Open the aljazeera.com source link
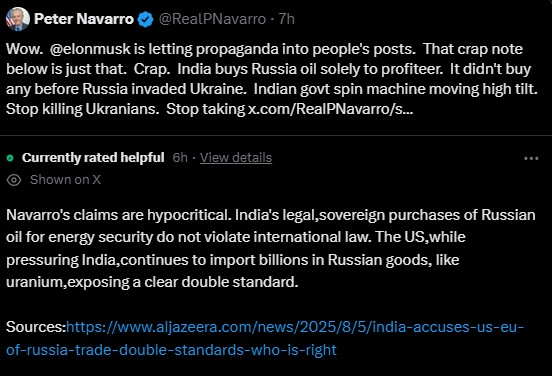552x376 pixels. click(x=295, y=327)
